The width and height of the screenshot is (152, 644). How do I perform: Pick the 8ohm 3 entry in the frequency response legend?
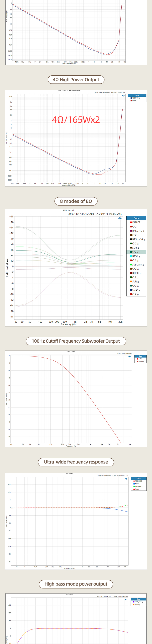tap(137, 489)
